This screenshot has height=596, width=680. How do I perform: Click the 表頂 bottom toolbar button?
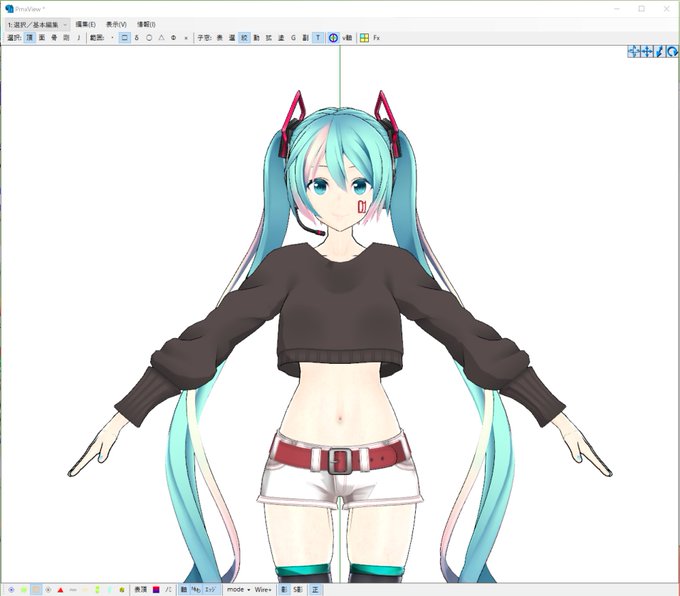[141, 589]
